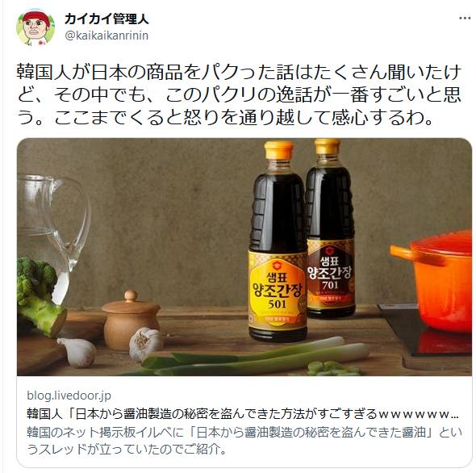Open the soy sauce link preview image

pyautogui.click(x=244, y=257)
